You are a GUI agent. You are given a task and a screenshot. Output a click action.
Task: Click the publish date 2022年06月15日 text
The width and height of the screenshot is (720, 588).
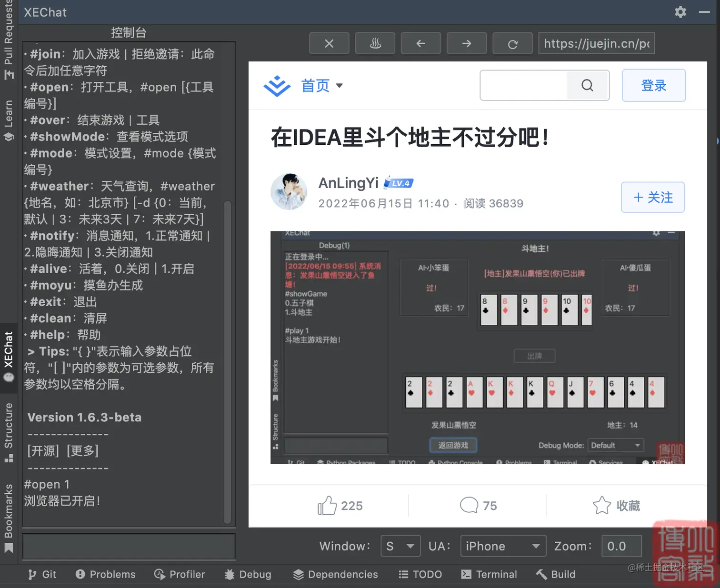384,204
